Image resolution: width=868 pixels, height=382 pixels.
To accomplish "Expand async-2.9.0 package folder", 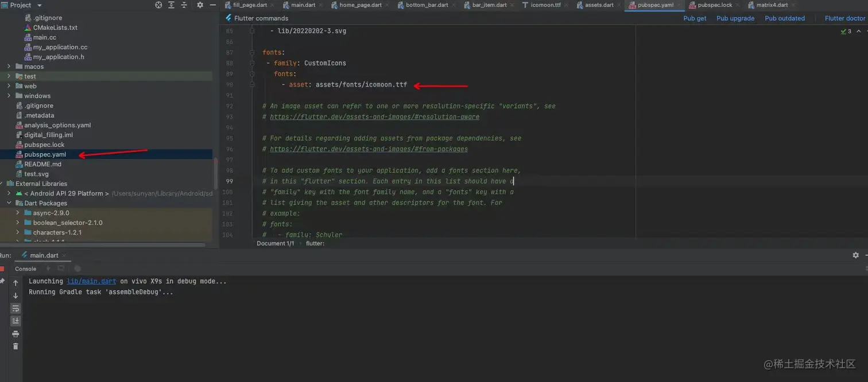I will tap(18, 213).
